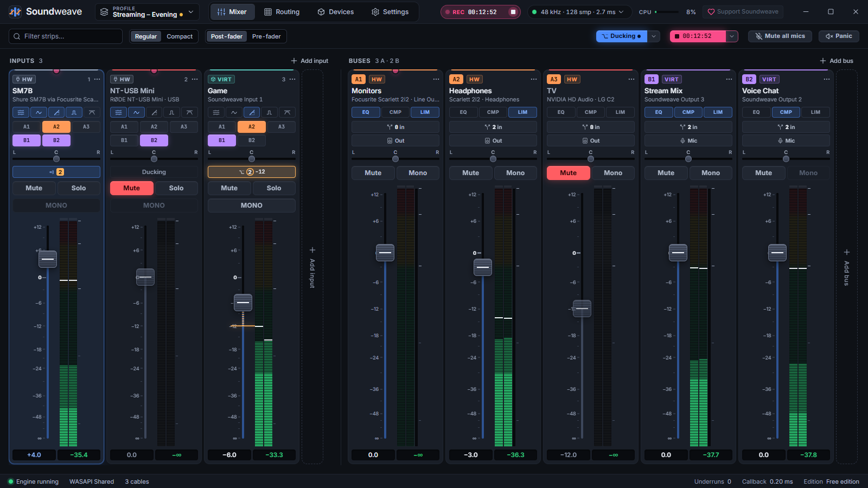Switch to the Devices tab
Viewport: 868px width, 488px height.
click(336, 12)
